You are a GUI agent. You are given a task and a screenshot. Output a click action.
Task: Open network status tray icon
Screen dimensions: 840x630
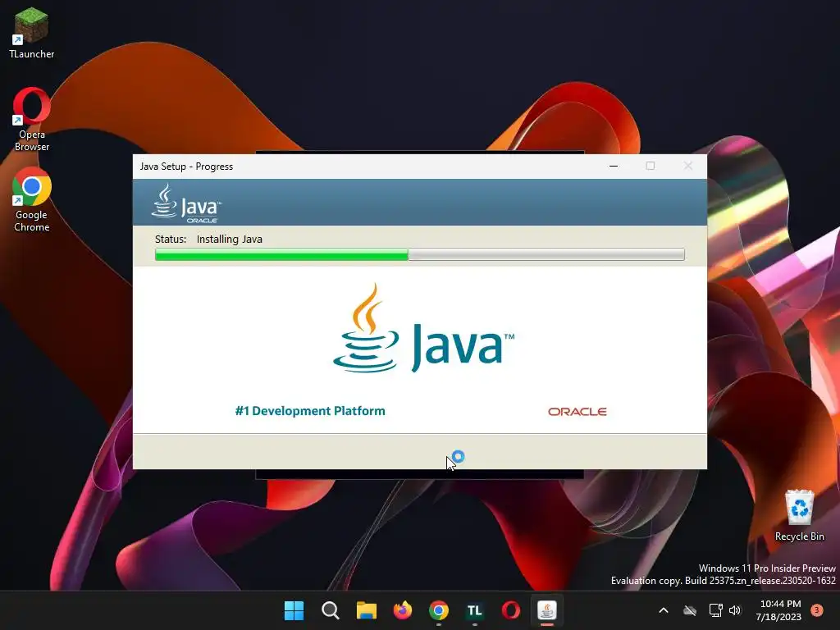pyautogui.click(x=715, y=610)
